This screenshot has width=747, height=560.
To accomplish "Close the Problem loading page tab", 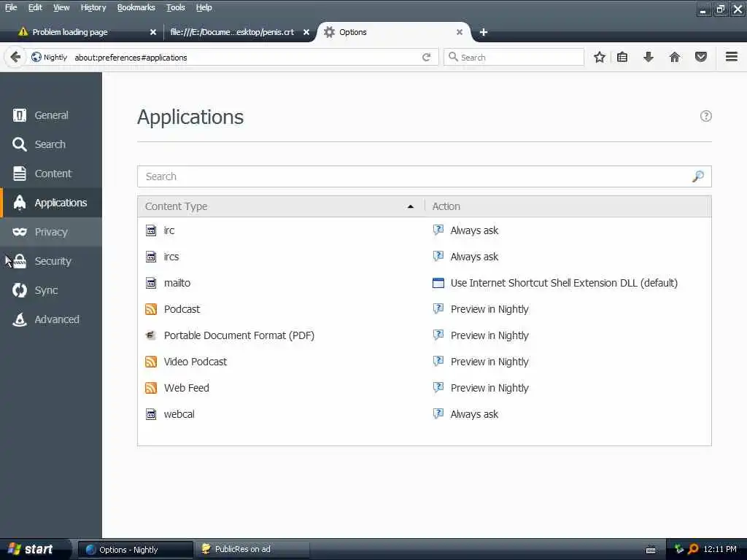I will pos(153,32).
